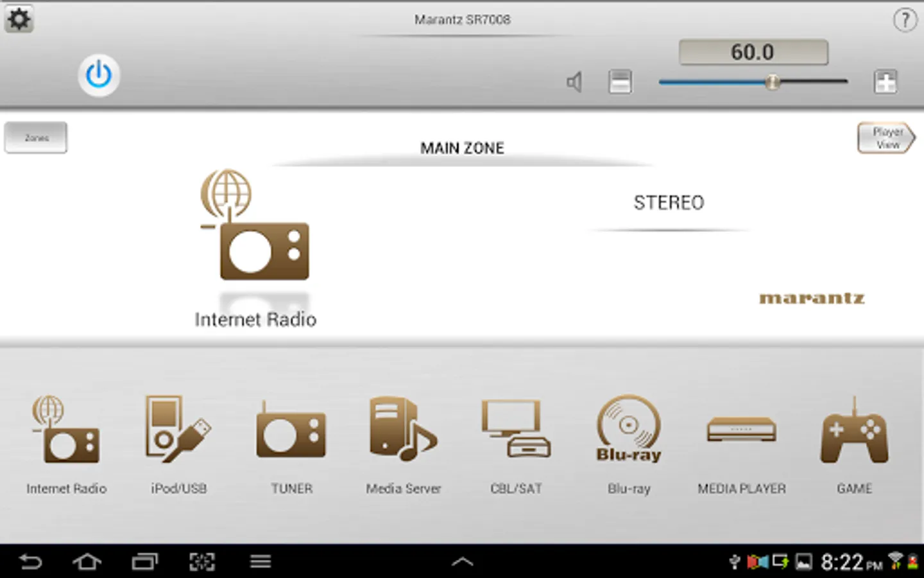Tap Android back button
The width and height of the screenshot is (924, 578).
[30, 562]
